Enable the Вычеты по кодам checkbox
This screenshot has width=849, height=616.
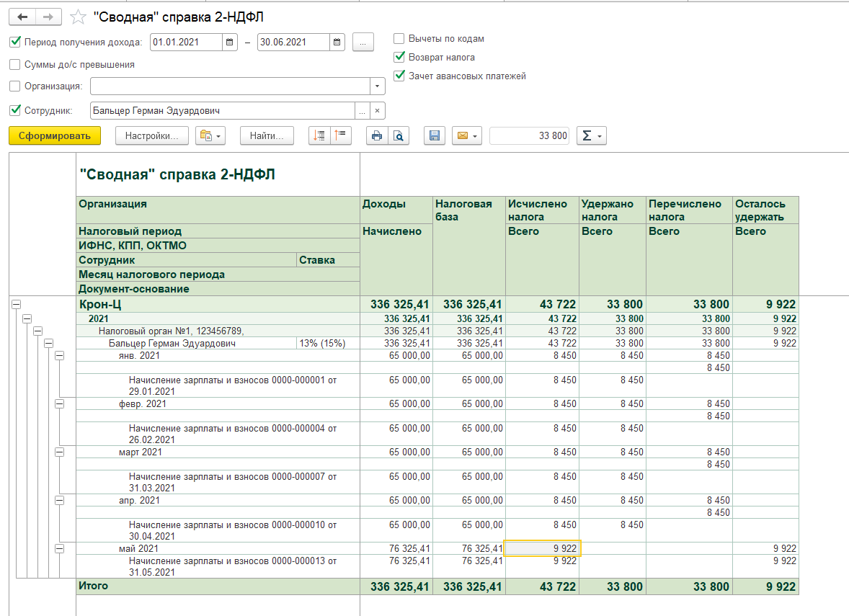pos(399,39)
